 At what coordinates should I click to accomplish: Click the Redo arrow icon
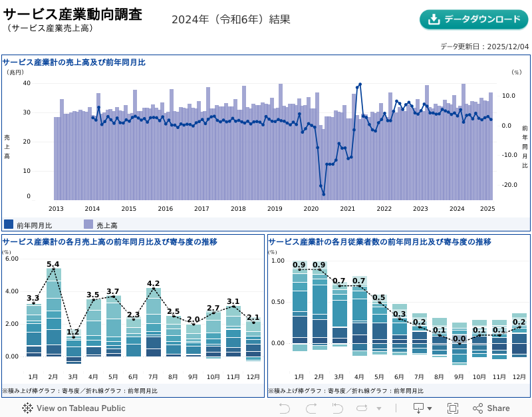311,408
